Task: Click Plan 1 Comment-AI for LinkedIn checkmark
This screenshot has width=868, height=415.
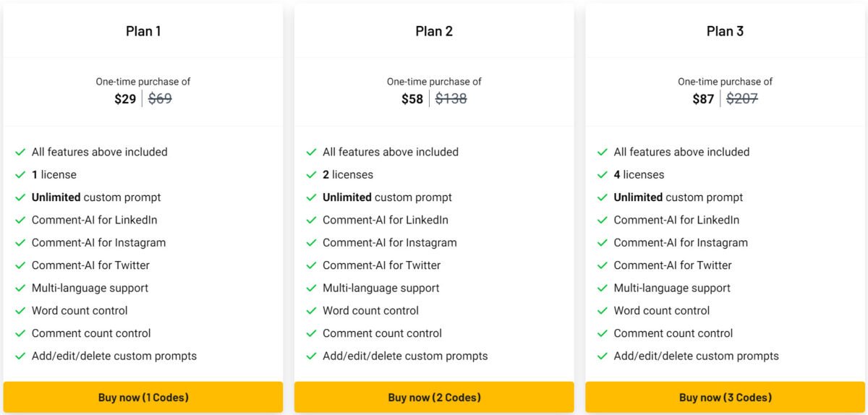Action: click(x=20, y=221)
